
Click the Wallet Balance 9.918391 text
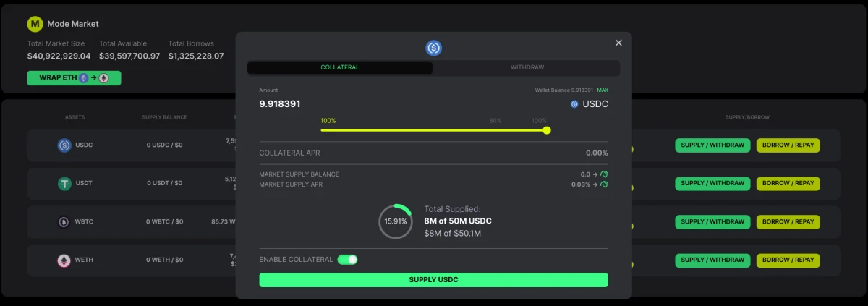tap(563, 90)
